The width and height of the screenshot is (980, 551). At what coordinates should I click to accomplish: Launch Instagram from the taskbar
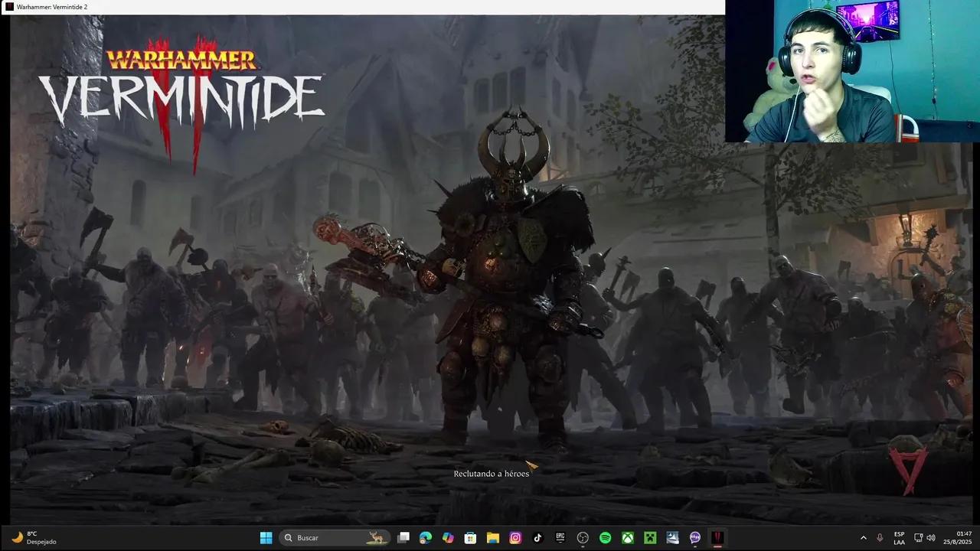pos(515,538)
